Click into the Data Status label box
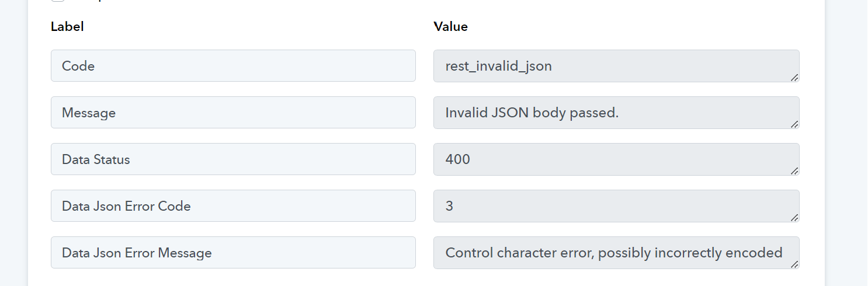The width and height of the screenshot is (868, 286). pos(233,159)
